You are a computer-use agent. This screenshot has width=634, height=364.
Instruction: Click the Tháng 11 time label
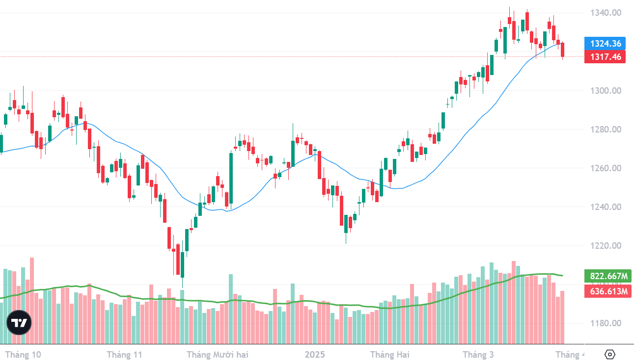pyautogui.click(x=124, y=355)
